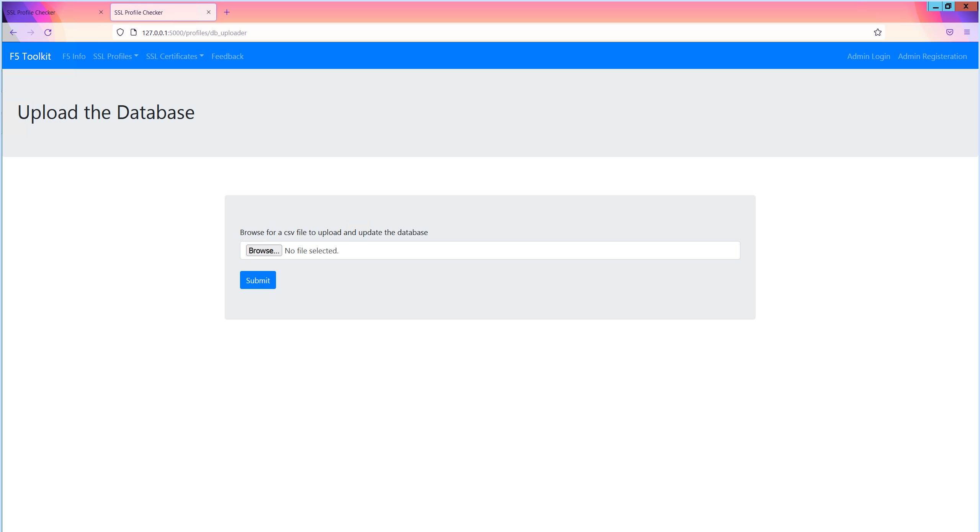980x532 pixels.
Task: Switch to the first SSL Profile Checker tab
Action: point(50,12)
